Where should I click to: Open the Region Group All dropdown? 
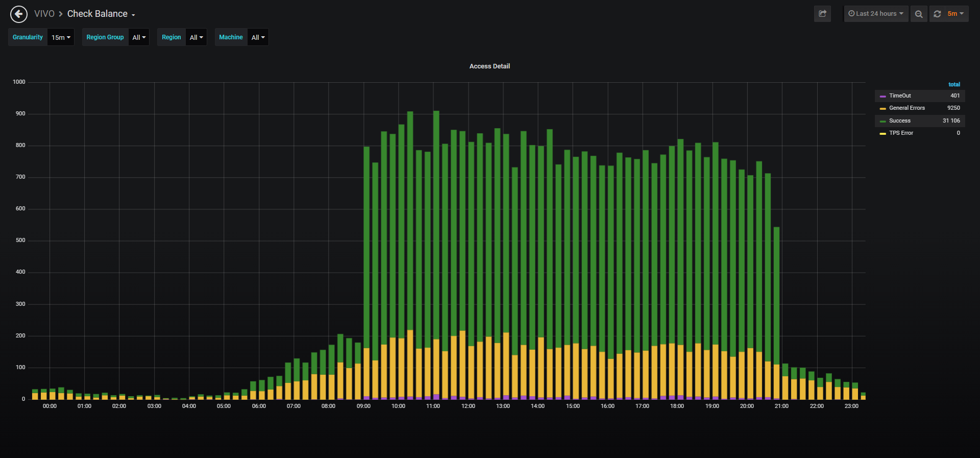[x=139, y=37]
